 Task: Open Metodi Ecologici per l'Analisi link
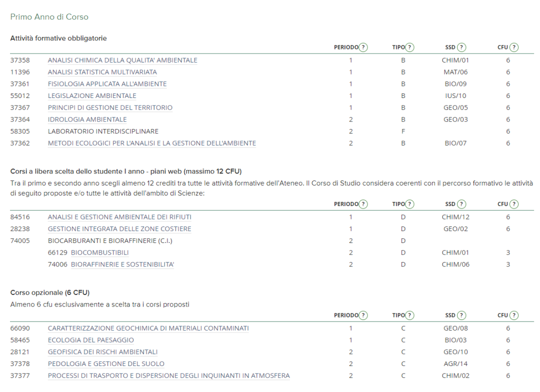152,143
